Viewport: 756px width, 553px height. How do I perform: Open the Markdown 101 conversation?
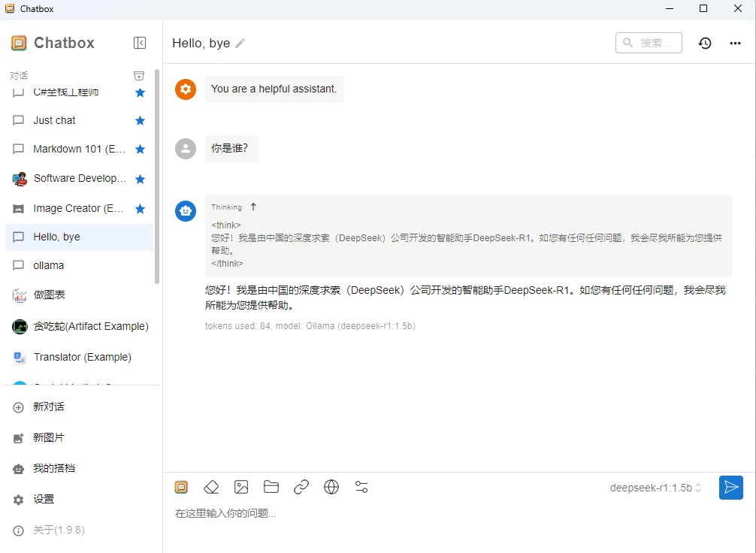point(79,149)
